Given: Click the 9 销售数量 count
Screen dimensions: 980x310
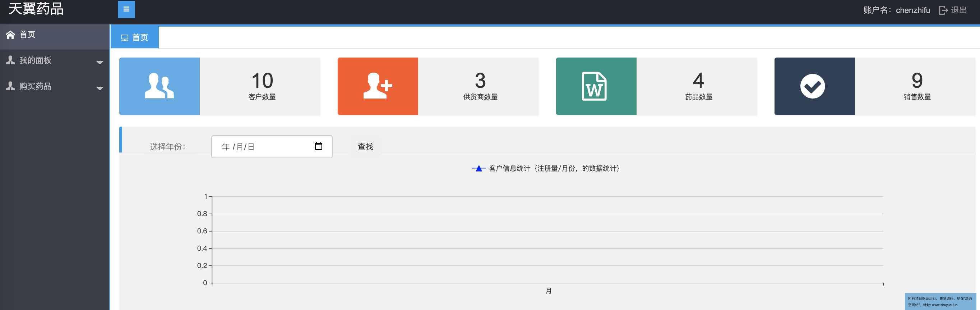Looking at the screenshot, I should (917, 86).
